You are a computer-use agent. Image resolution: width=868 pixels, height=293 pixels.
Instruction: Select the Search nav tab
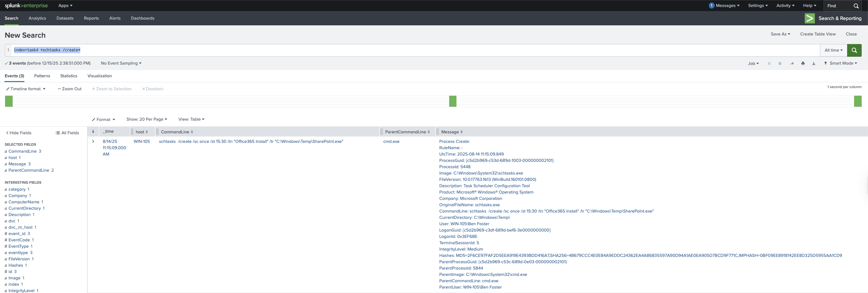[11, 18]
